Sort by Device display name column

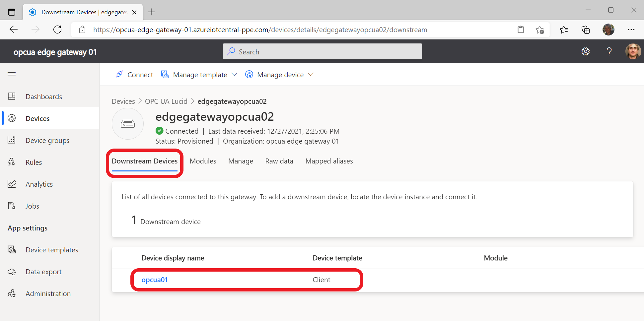(x=173, y=258)
